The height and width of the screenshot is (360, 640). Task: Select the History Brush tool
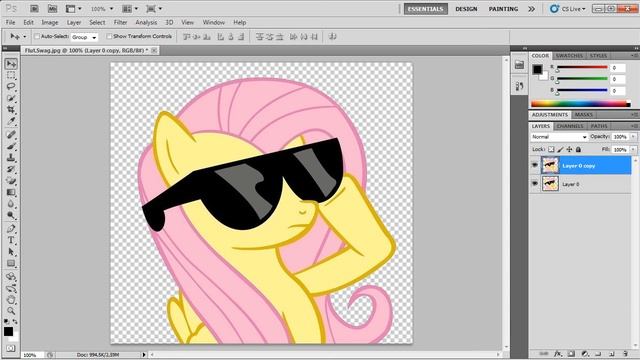point(11,169)
